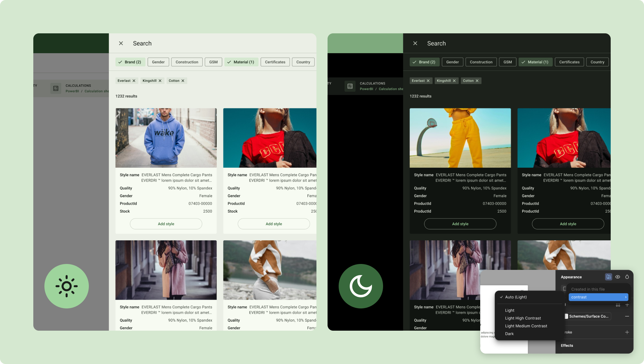Click the moon icon dark theme button

point(361,286)
